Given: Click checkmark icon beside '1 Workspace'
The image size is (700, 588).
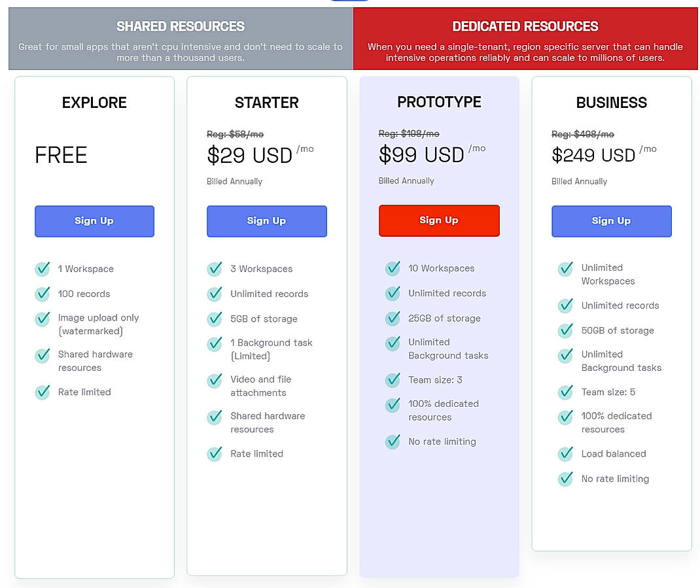Looking at the screenshot, I should (x=43, y=269).
